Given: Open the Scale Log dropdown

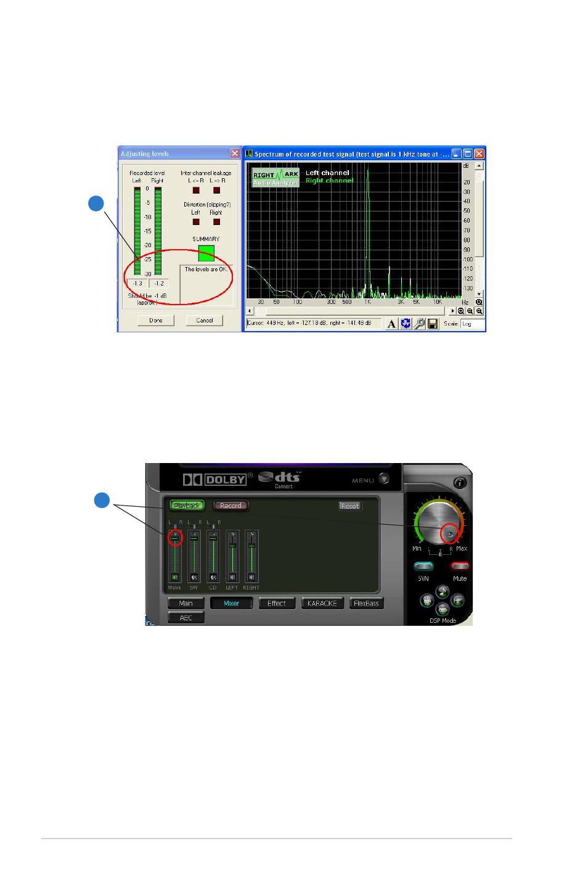Looking at the screenshot, I should [472, 324].
